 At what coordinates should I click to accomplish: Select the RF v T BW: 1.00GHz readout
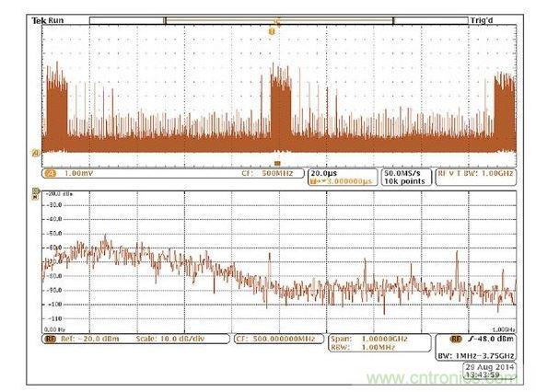tap(475, 174)
